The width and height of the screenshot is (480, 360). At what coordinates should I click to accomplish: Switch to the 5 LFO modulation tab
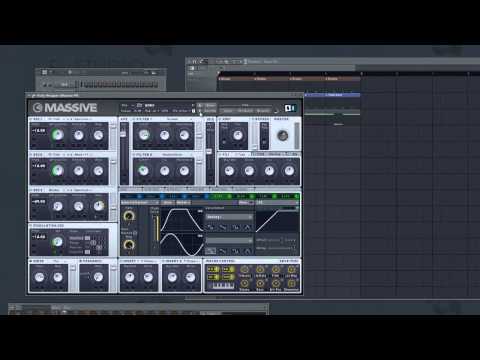coord(221,197)
